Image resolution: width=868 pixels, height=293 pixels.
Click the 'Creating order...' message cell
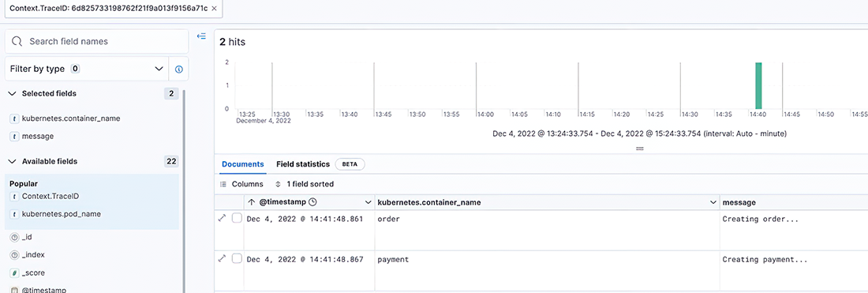tap(761, 220)
